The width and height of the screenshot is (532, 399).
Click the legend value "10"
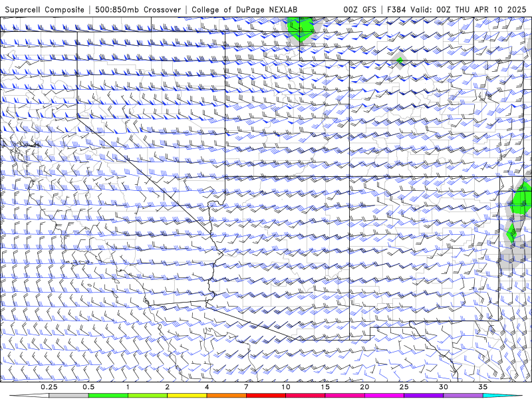(286, 387)
